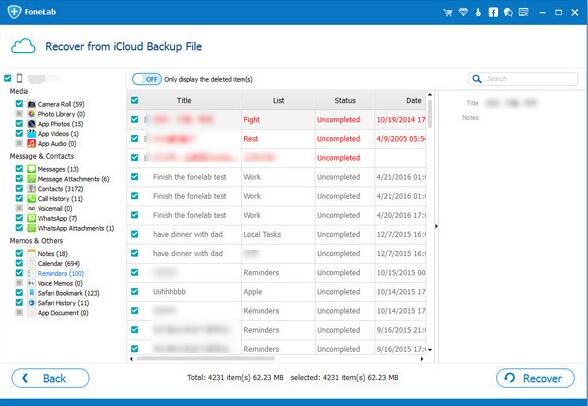This screenshot has width=588, height=406.
Task: Uncheck the Fight reminder row checkbox
Action: pyautogui.click(x=134, y=119)
